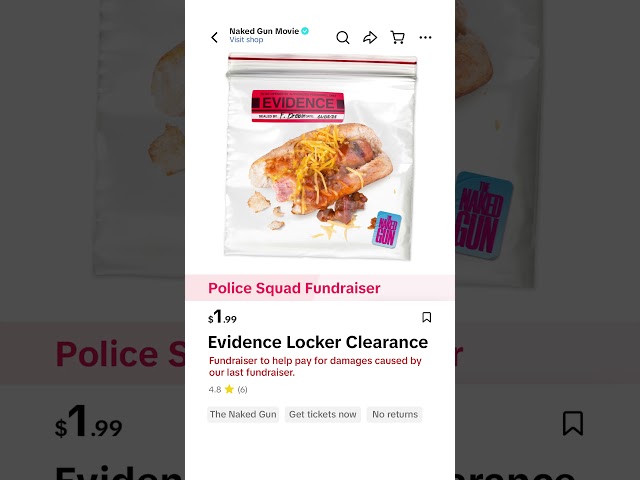This screenshot has width=640, height=480.
Task: Select The Naked Gun tag
Action: click(243, 414)
